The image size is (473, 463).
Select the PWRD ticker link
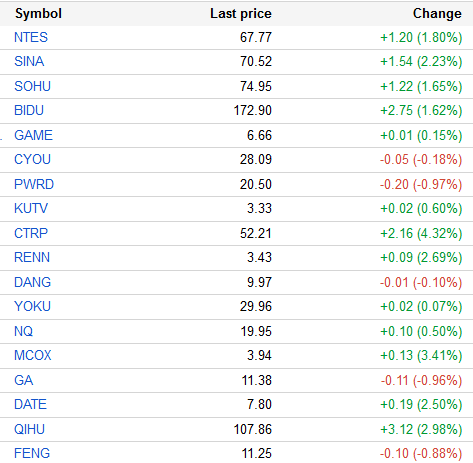34,184
